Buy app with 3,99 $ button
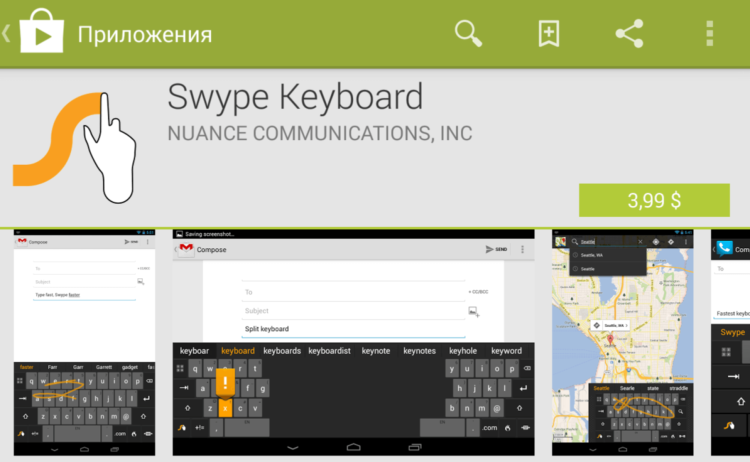 point(654,200)
